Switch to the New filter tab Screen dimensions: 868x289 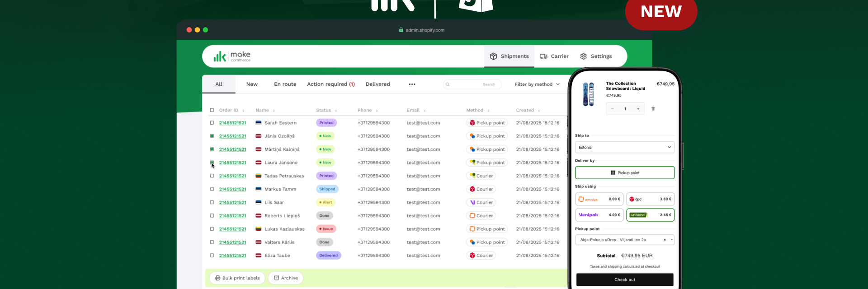(x=252, y=84)
